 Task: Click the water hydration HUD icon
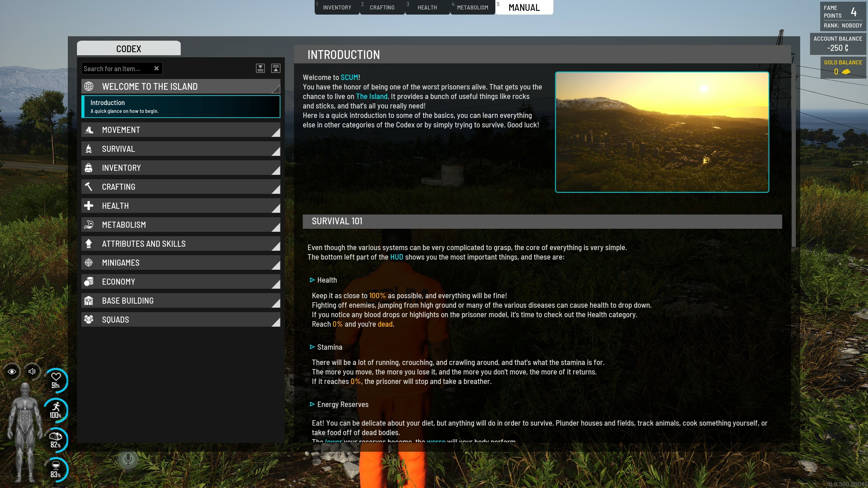click(56, 466)
